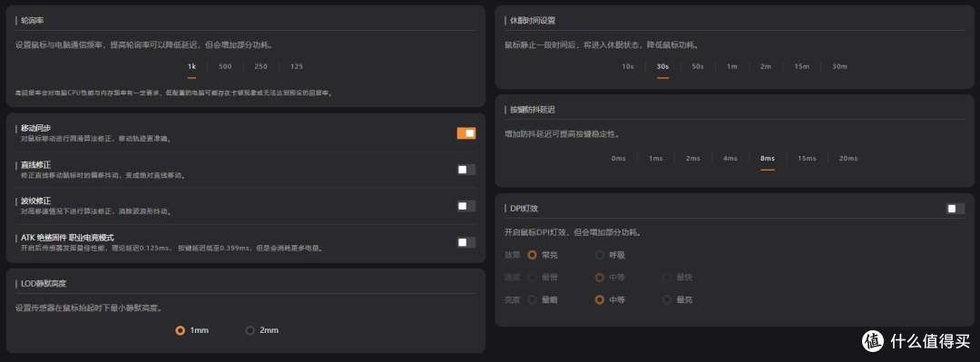Click the LOD静默高度 section heading
980x362 pixels.
(44, 283)
